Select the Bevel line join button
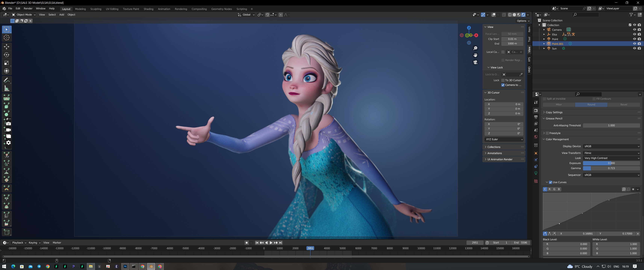Image resolution: width=644 pixels, height=270 pixels. point(623,105)
